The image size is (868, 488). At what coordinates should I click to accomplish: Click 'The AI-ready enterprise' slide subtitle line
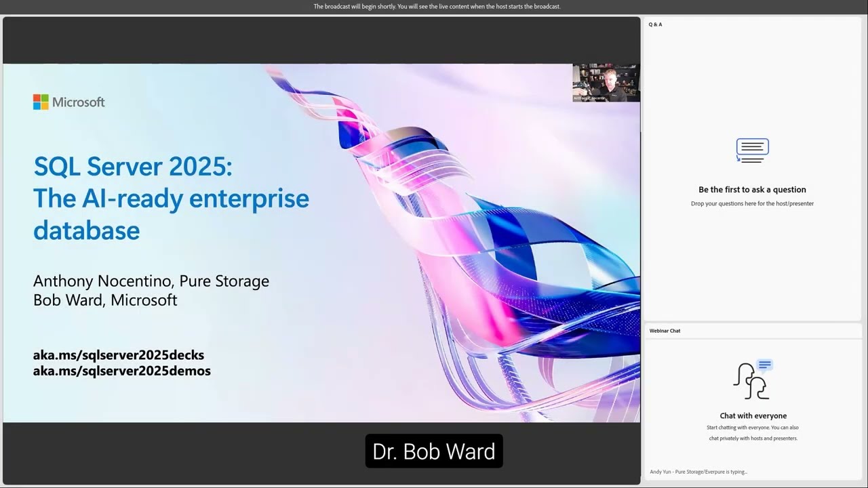(171, 198)
